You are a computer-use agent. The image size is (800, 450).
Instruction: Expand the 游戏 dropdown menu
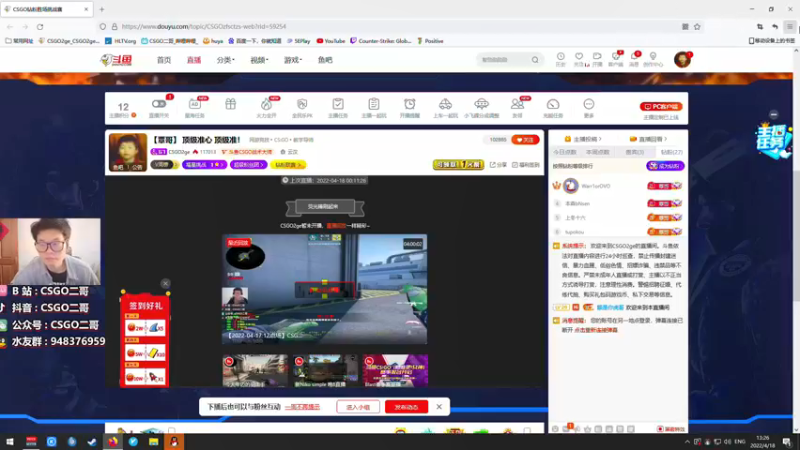coord(293,60)
